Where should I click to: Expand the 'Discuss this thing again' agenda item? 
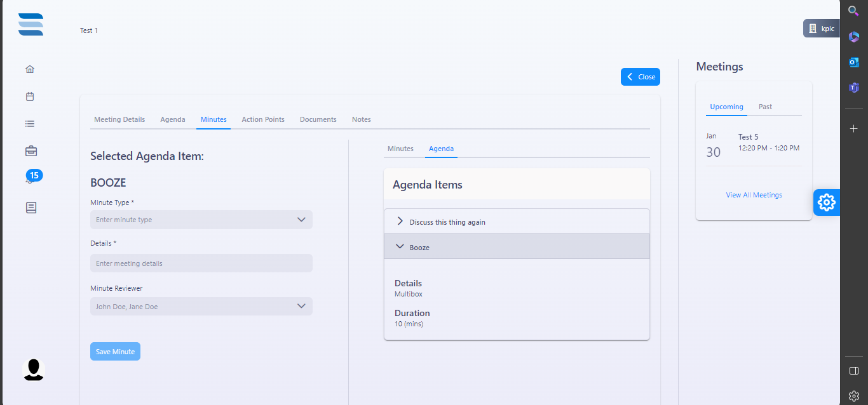tap(517, 222)
